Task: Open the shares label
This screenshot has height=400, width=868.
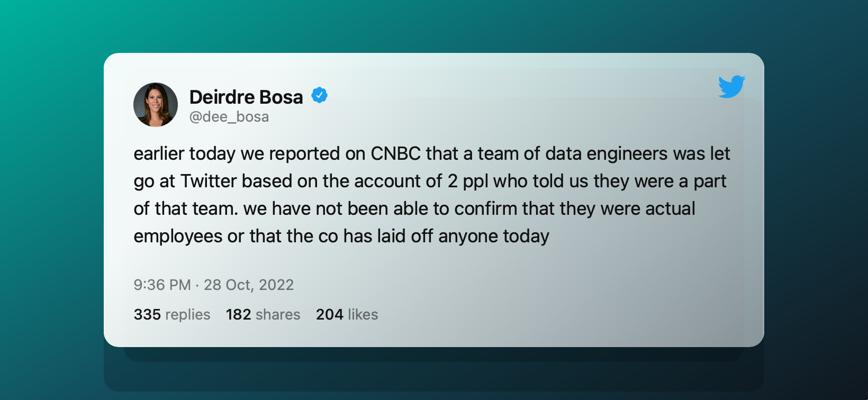Action: point(278,314)
